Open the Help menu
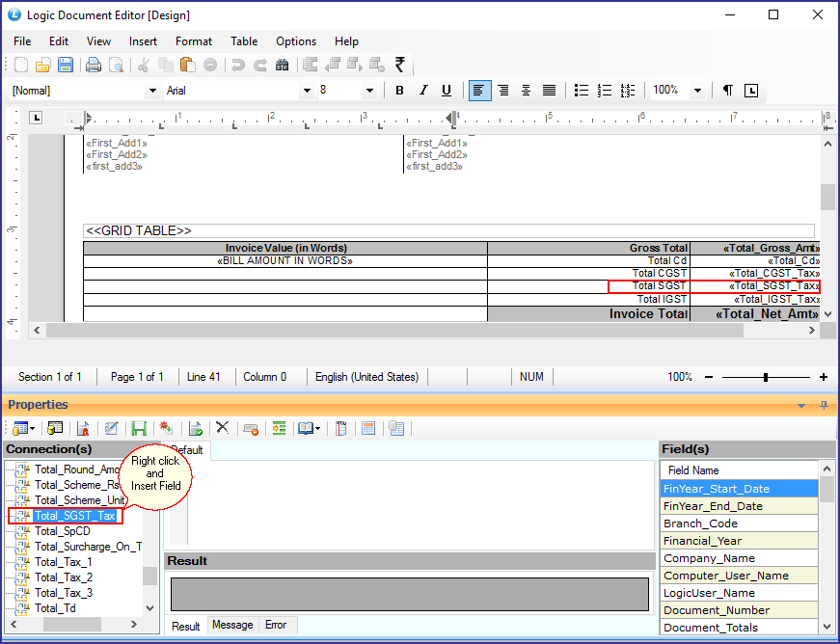The height and width of the screenshot is (644, 840). (x=346, y=41)
